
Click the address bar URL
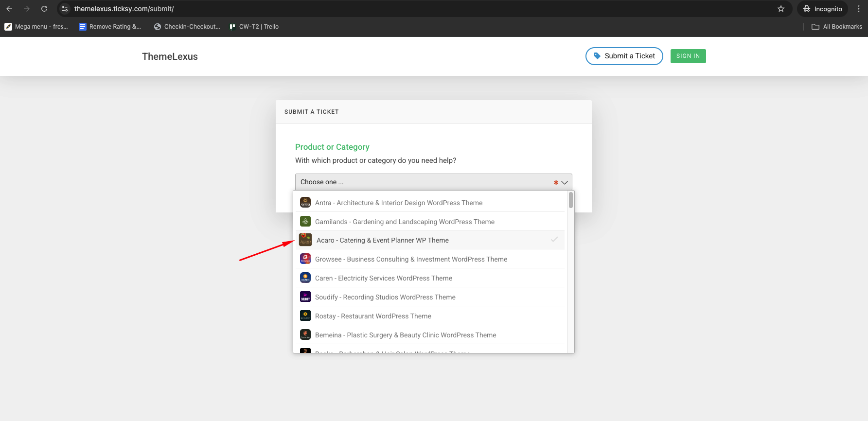124,9
